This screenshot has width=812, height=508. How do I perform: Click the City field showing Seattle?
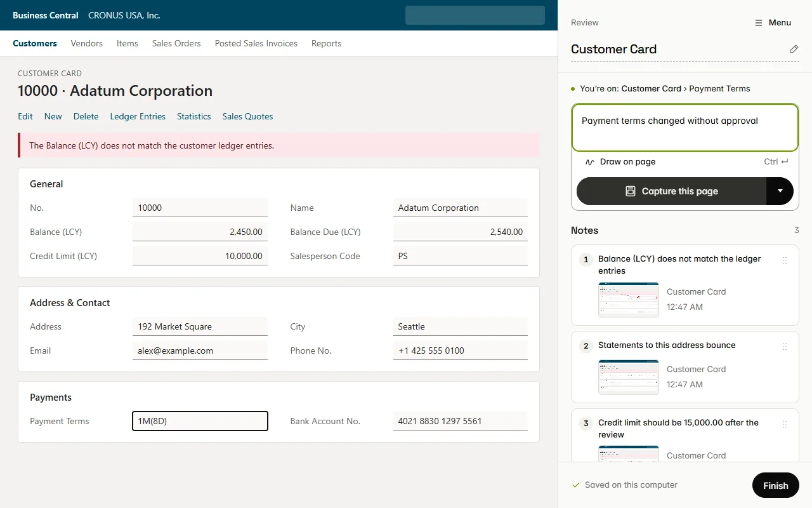461,326
